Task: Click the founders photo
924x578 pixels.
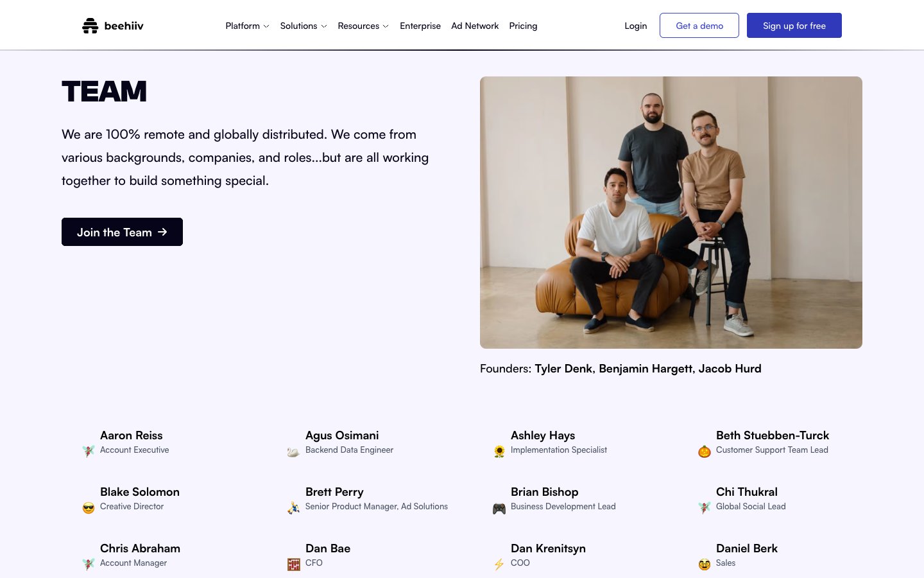Action: click(671, 213)
